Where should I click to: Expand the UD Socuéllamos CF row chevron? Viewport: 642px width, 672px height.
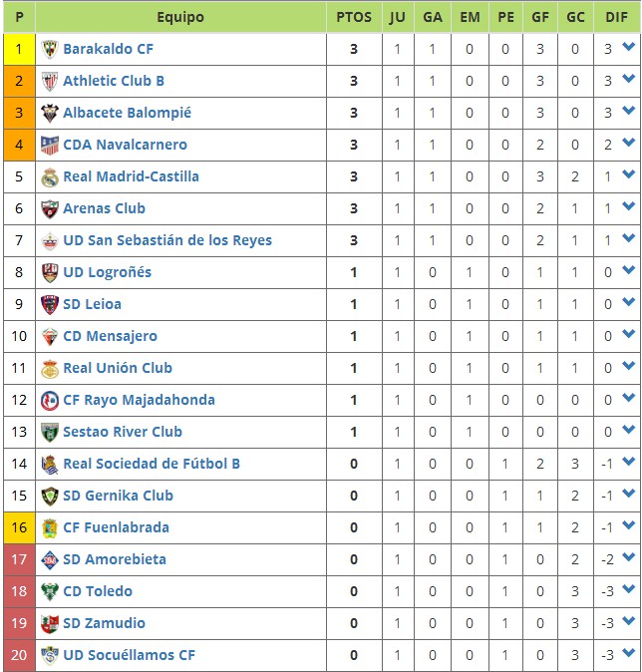point(628,652)
